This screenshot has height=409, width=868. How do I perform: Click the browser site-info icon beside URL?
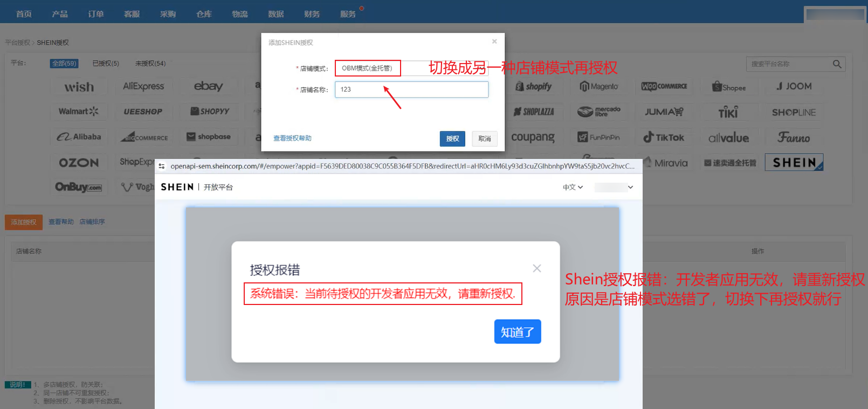[x=162, y=166]
